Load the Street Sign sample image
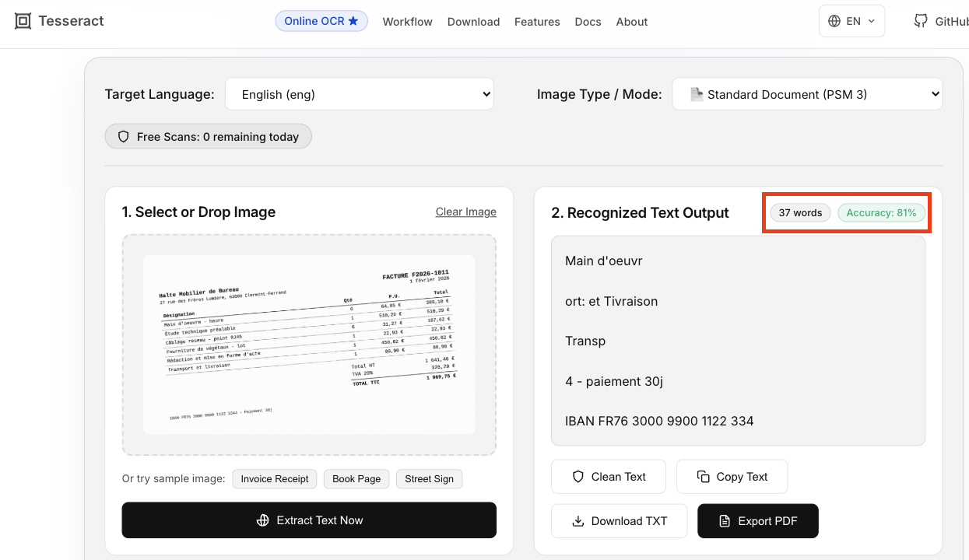Image resolution: width=969 pixels, height=560 pixels. tap(429, 478)
